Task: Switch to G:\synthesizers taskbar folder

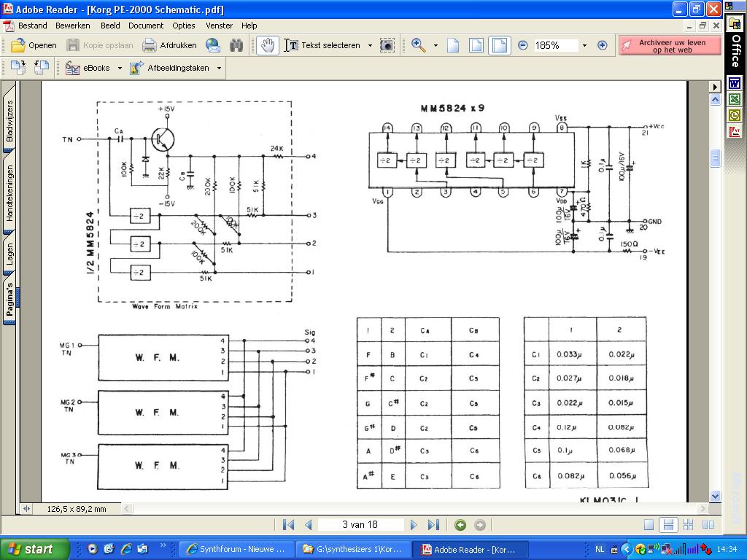Action: coord(352,549)
